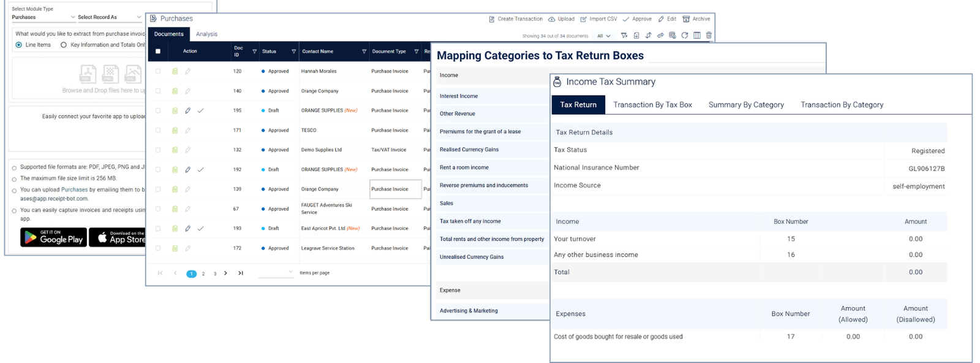Select the Line Items radio button
This screenshot has width=980, height=363.
19,45
